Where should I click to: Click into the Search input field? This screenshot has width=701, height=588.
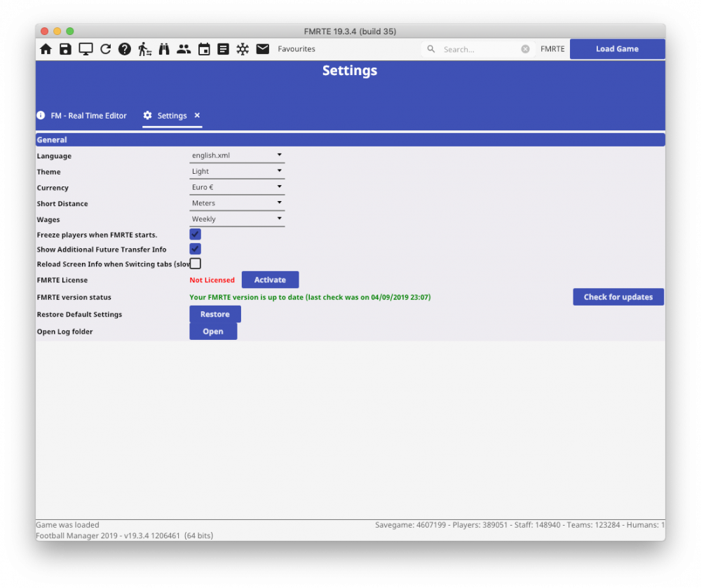pyautogui.click(x=480, y=50)
